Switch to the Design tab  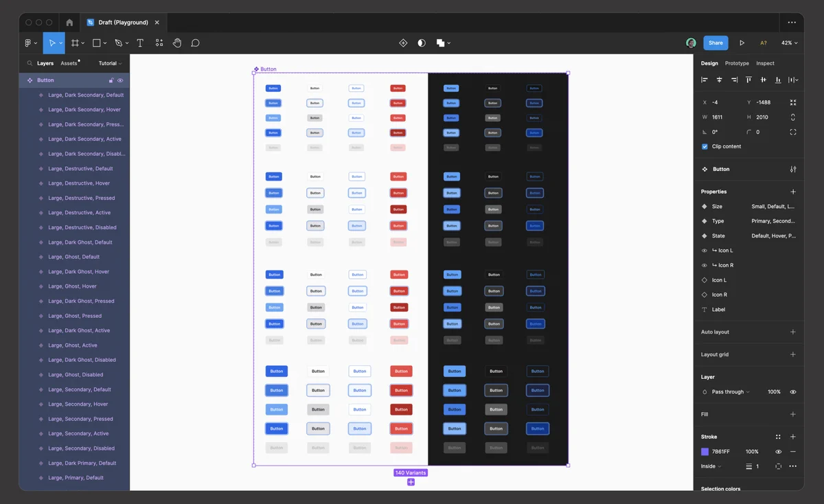(x=709, y=63)
